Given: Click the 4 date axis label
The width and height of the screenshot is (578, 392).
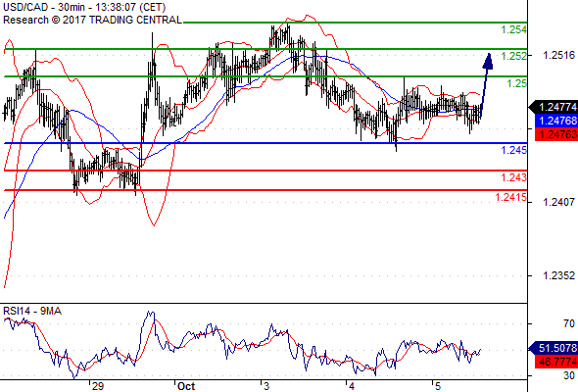Looking at the screenshot, I should pos(352,386).
